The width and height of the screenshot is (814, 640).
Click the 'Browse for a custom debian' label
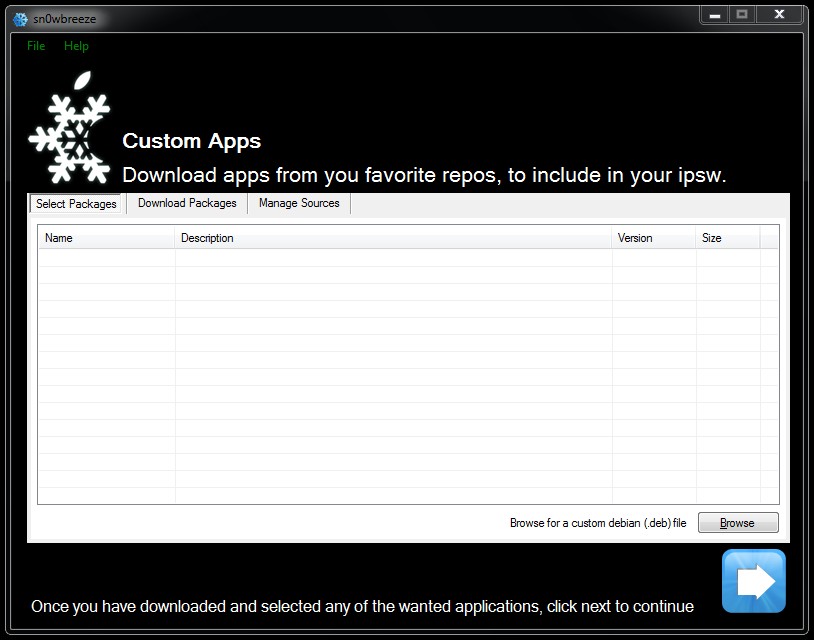point(597,523)
